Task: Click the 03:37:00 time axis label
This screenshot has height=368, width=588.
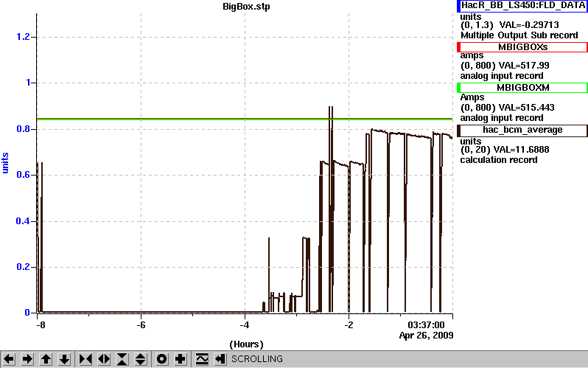Action: point(426,324)
